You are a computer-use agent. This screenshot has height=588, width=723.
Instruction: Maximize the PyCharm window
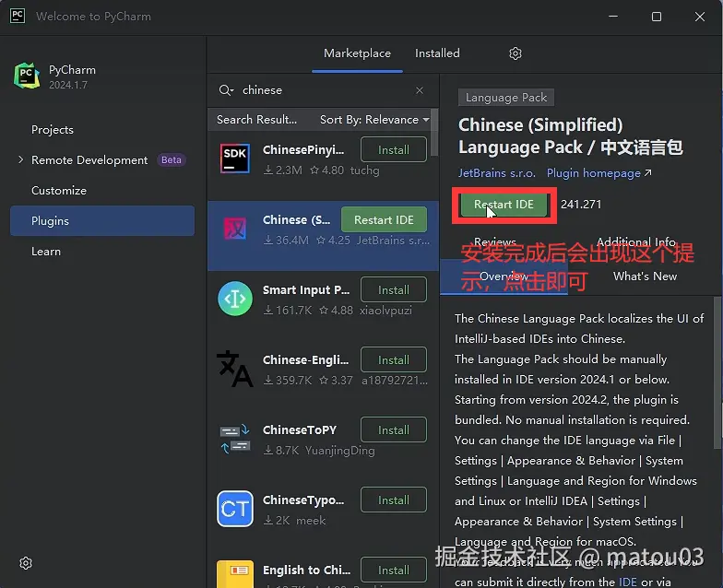(x=657, y=17)
